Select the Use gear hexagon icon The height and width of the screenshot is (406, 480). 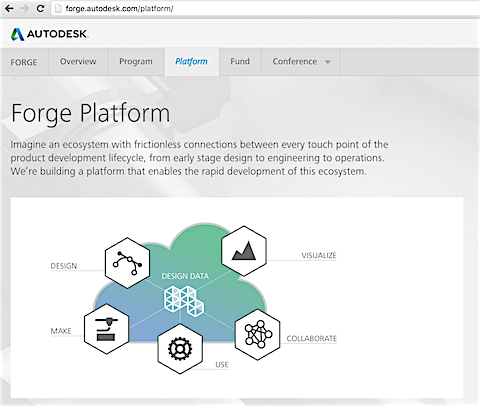(180, 349)
